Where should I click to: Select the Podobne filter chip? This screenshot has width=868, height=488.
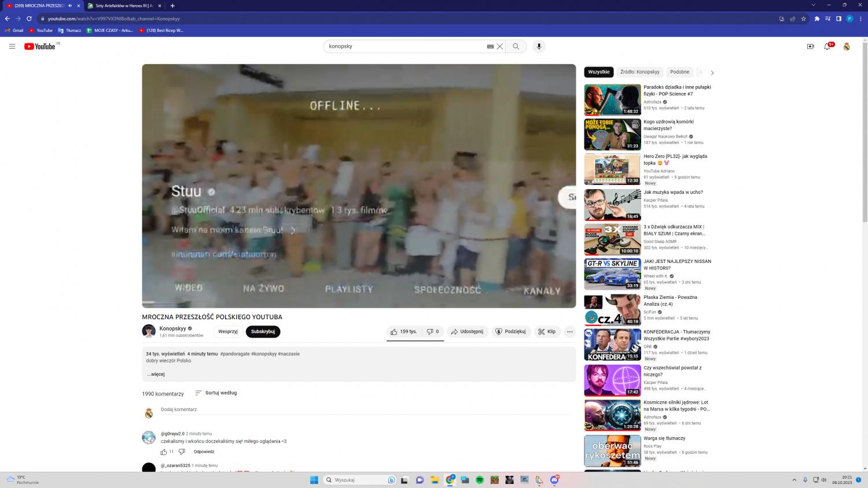pos(679,72)
